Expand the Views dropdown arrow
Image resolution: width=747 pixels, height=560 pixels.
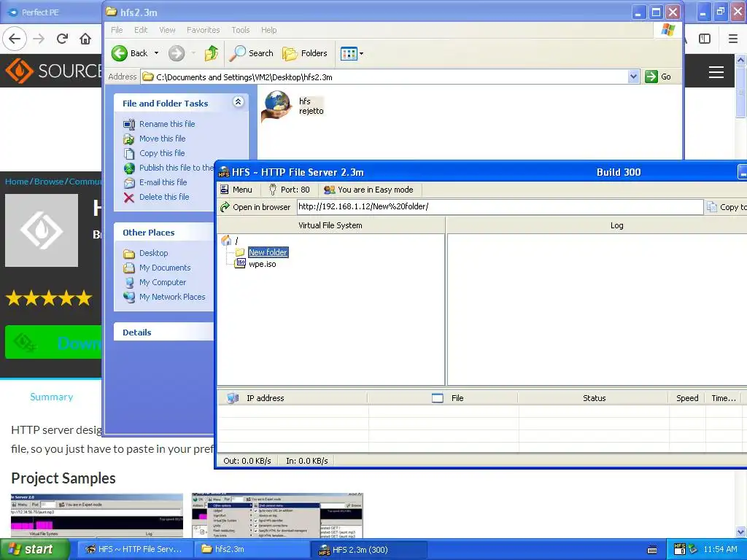pyautogui.click(x=362, y=54)
